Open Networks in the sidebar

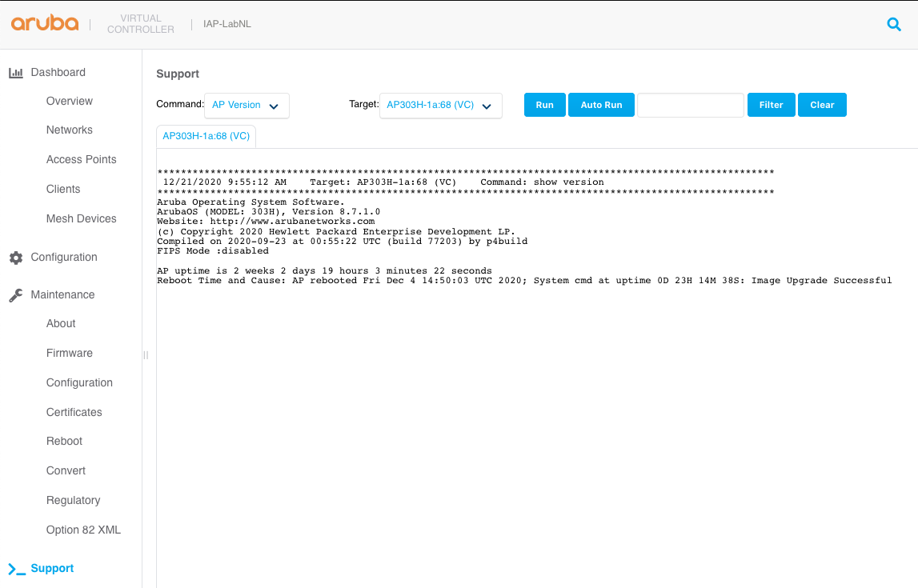(x=70, y=130)
